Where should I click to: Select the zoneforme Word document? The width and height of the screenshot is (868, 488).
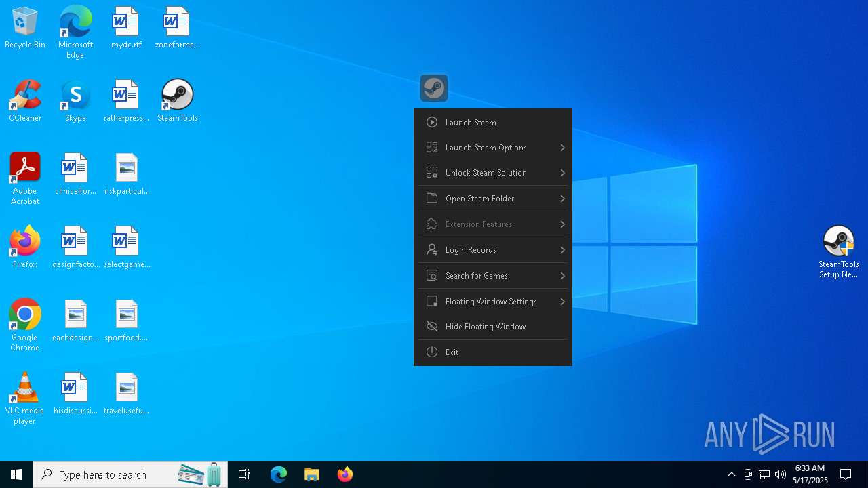177,28
